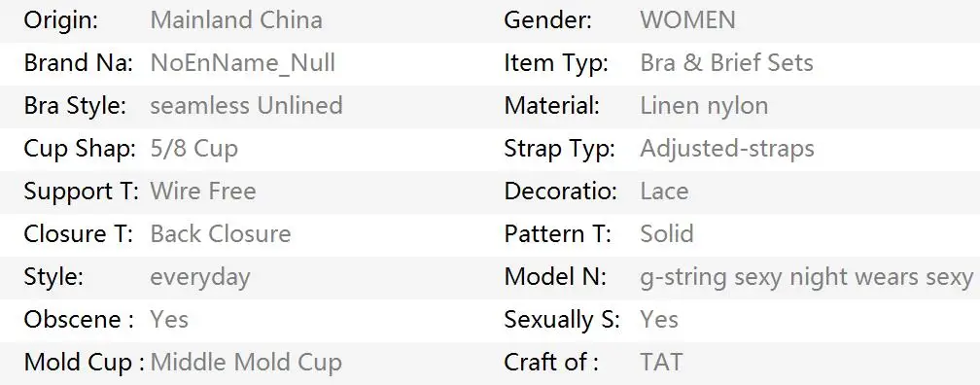980x385 pixels.
Task: Click the Bra Style value seamless Unlined
Action: pos(246,105)
